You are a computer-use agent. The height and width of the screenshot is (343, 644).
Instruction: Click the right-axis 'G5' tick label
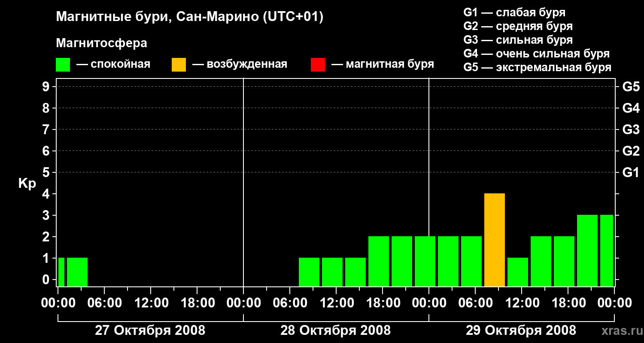click(631, 87)
